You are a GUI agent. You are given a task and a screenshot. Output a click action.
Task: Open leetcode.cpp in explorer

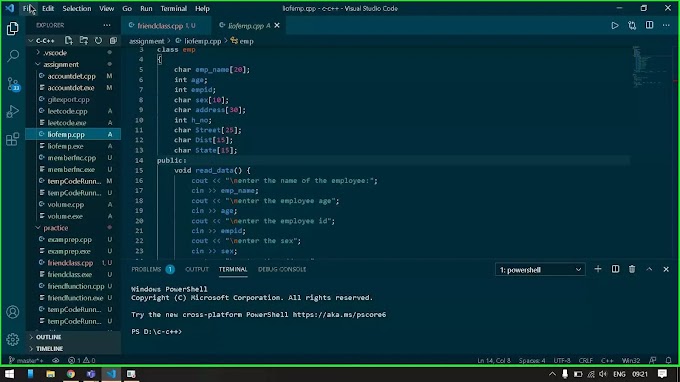(x=67, y=111)
